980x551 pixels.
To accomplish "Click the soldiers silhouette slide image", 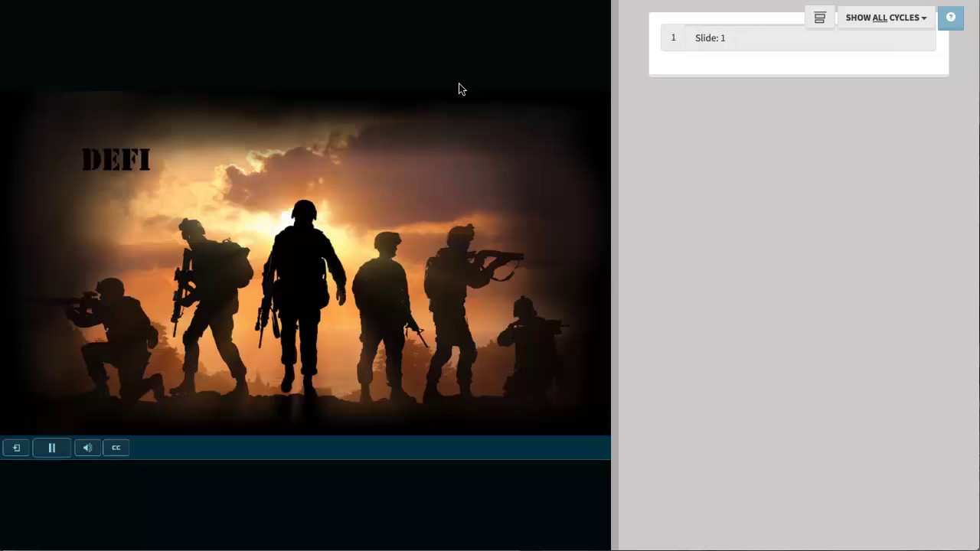I will [x=305, y=262].
